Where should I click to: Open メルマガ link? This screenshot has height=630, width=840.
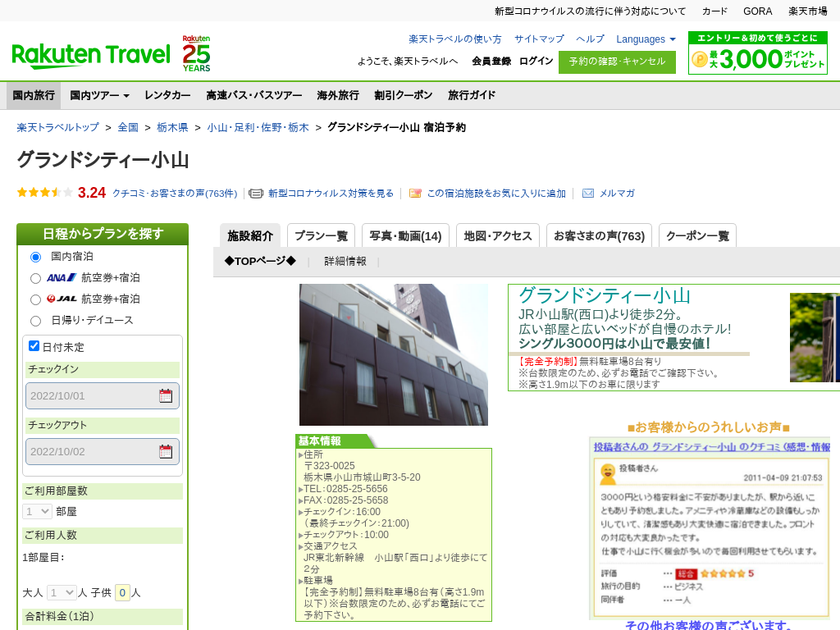(617, 194)
